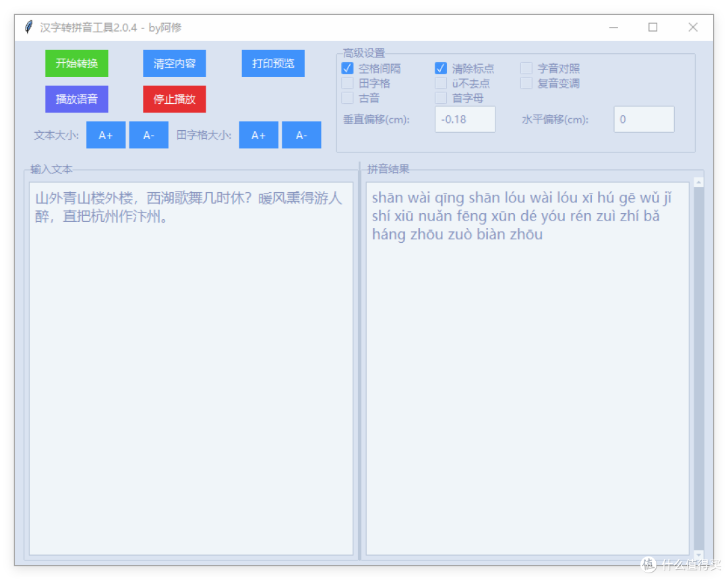Click inside the 拼音结果 output area
Image resolution: width=728 pixels, height=580 pixels.
pyautogui.click(x=527, y=369)
